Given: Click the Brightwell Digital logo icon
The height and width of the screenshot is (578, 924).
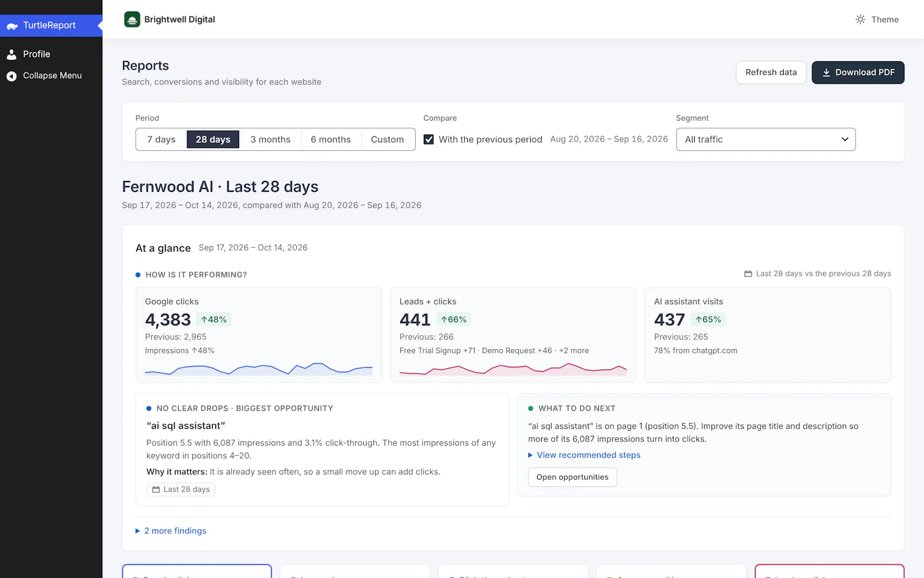Looking at the screenshot, I should click(x=132, y=19).
